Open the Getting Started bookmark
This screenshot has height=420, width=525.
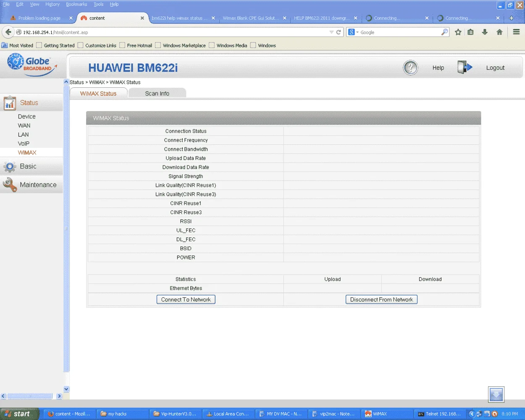55,45
